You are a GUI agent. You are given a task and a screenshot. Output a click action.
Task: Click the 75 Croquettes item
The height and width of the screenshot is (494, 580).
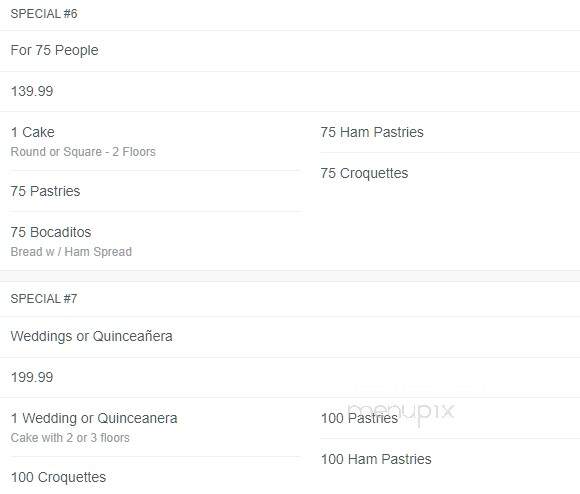364,173
